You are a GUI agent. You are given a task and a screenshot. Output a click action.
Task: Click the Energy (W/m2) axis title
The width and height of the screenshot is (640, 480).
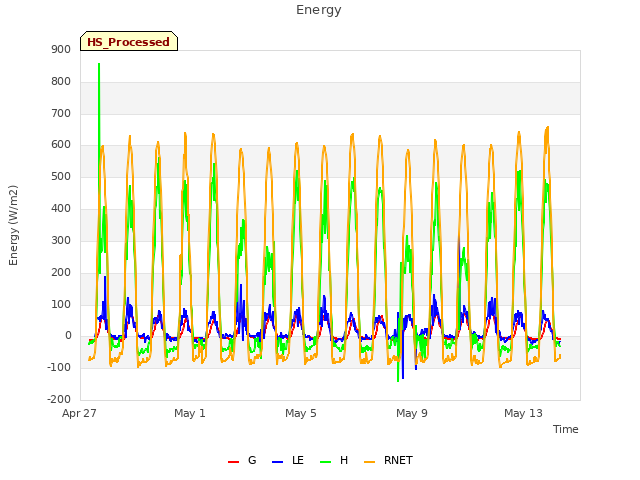click(x=13, y=225)
